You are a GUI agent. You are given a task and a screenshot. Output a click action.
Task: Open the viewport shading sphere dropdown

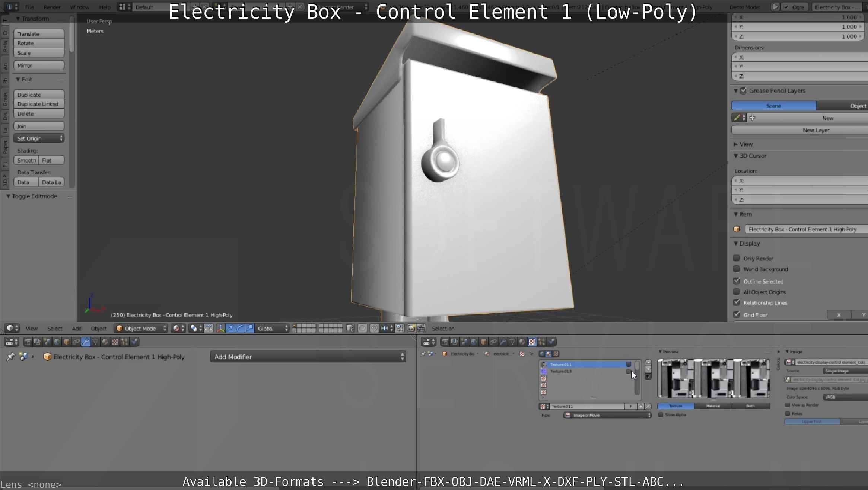(178, 328)
